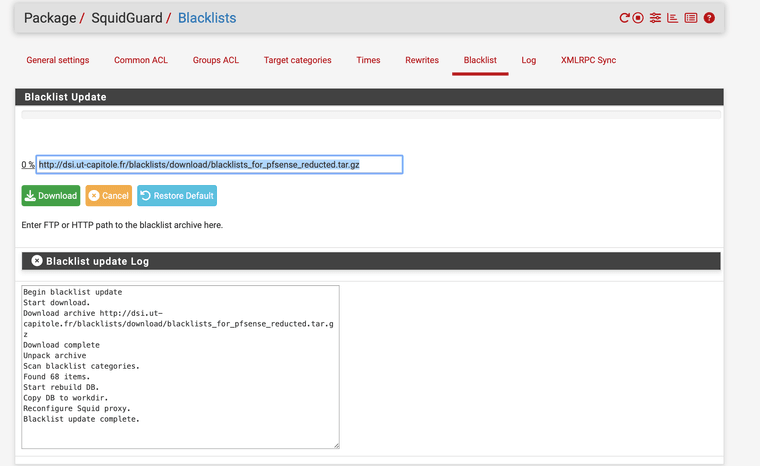Open the help question mark icon
This screenshot has height=466, width=760.
(x=709, y=18)
